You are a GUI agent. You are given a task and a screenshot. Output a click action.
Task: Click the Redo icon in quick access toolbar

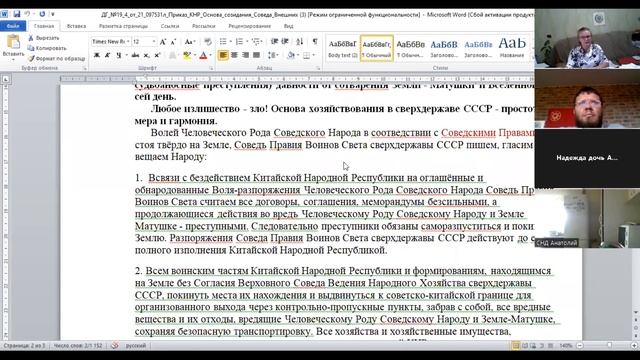(42, 14)
